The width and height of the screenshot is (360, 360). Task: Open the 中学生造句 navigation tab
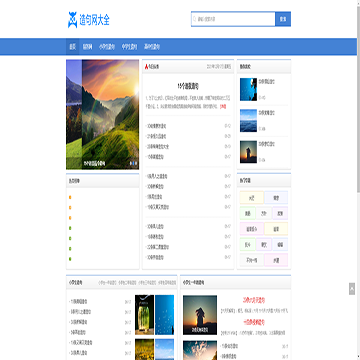tap(129, 47)
